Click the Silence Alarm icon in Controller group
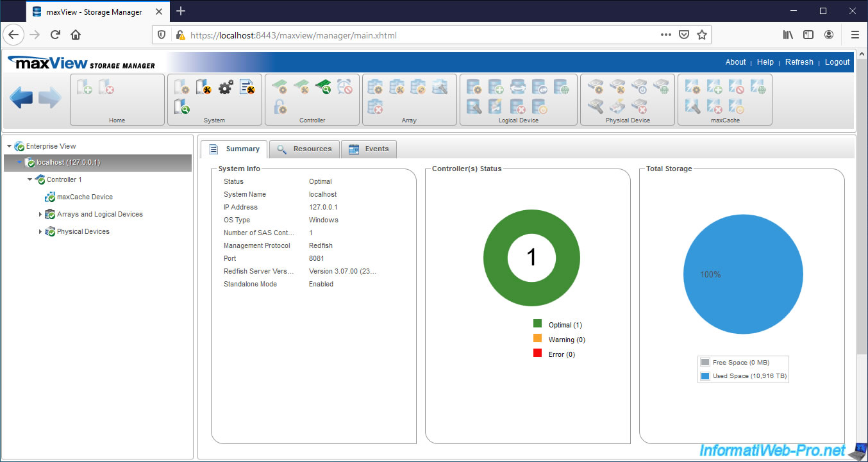The image size is (868, 462). [344, 87]
